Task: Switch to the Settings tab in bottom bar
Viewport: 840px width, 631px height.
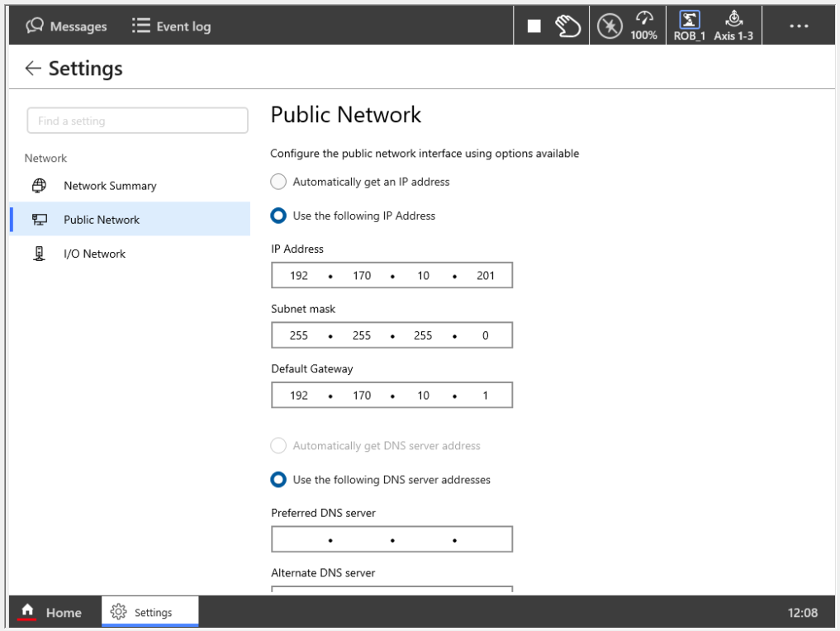Action: [x=149, y=612]
